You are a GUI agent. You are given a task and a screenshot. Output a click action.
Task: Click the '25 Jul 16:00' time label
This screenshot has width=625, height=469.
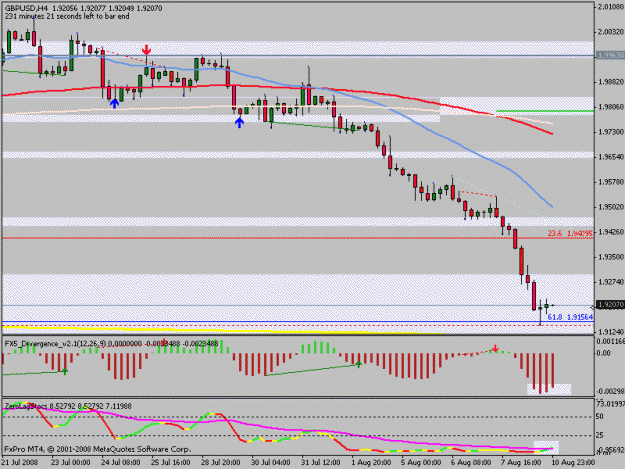171,463
